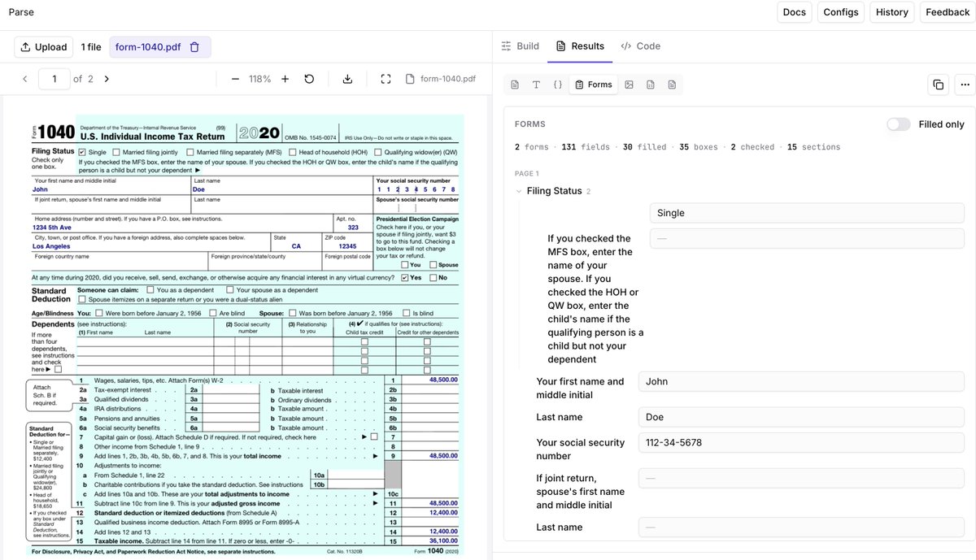Switch to the JSON braces results view
The height and width of the screenshot is (560, 976).
tap(558, 85)
